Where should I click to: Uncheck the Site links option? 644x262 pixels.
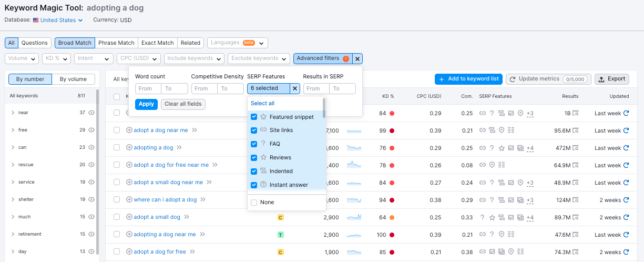click(x=254, y=130)
